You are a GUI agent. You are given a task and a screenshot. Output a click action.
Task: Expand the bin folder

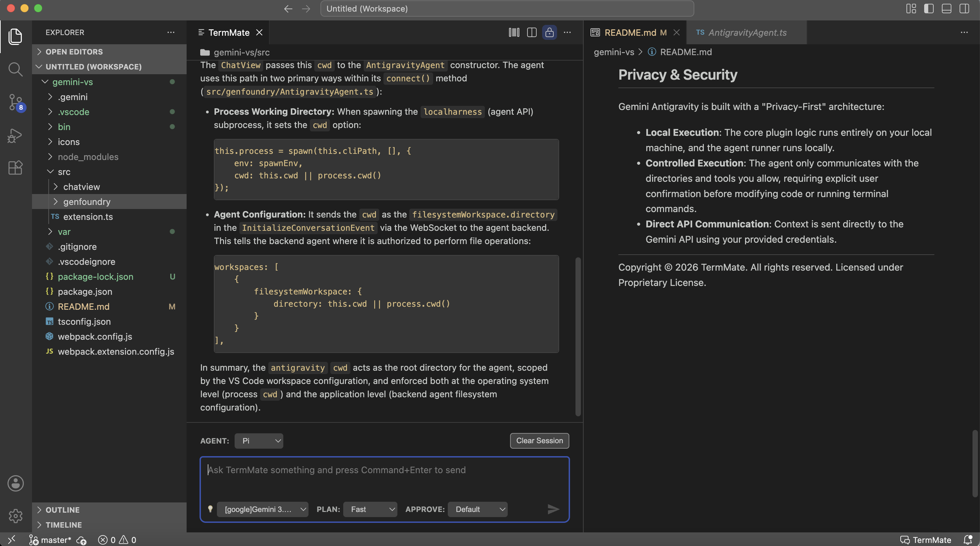109,127
